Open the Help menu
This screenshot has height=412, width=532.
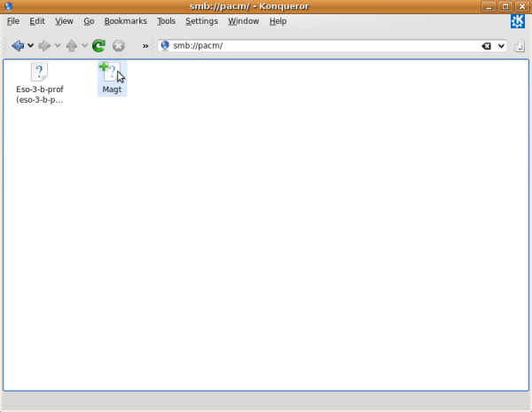tap(278, 20)
